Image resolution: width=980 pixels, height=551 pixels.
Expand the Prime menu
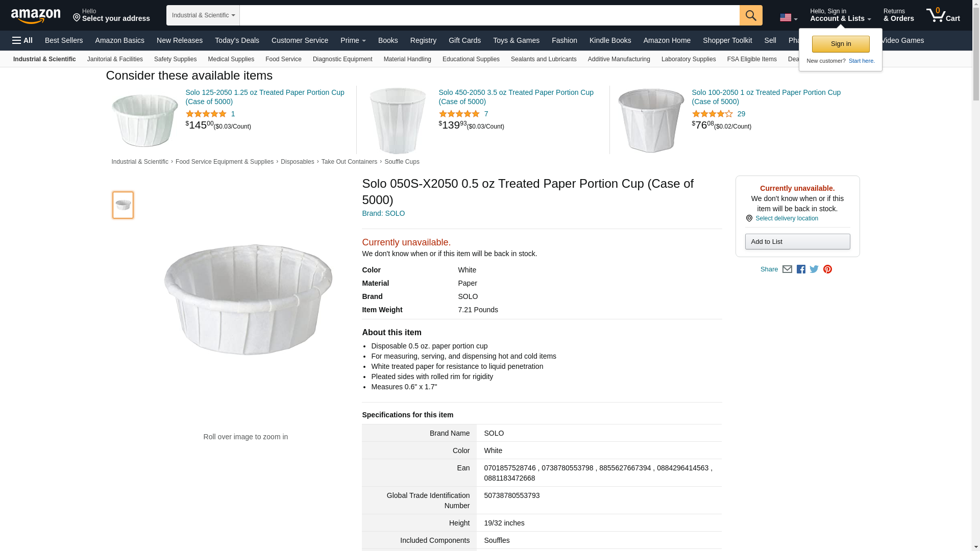(x=353, y=40)
